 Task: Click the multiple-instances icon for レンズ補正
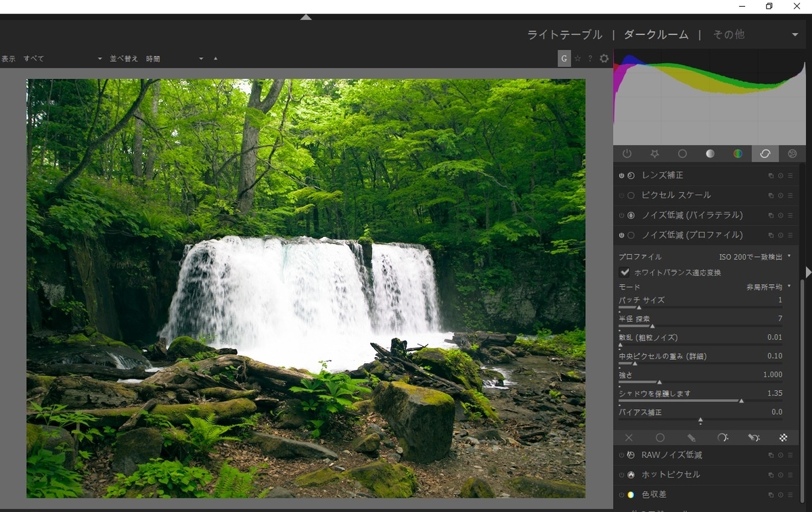(x=771, y=176)
